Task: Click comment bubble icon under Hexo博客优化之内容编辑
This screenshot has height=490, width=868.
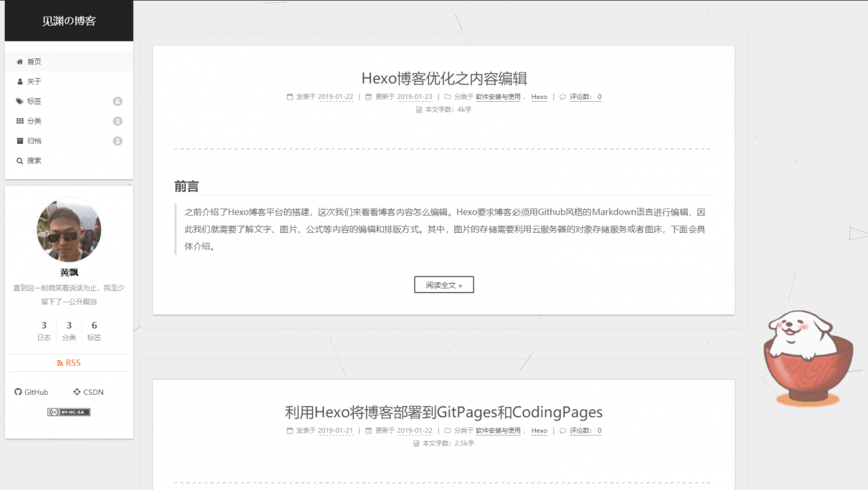Action: tap(563, 97)
